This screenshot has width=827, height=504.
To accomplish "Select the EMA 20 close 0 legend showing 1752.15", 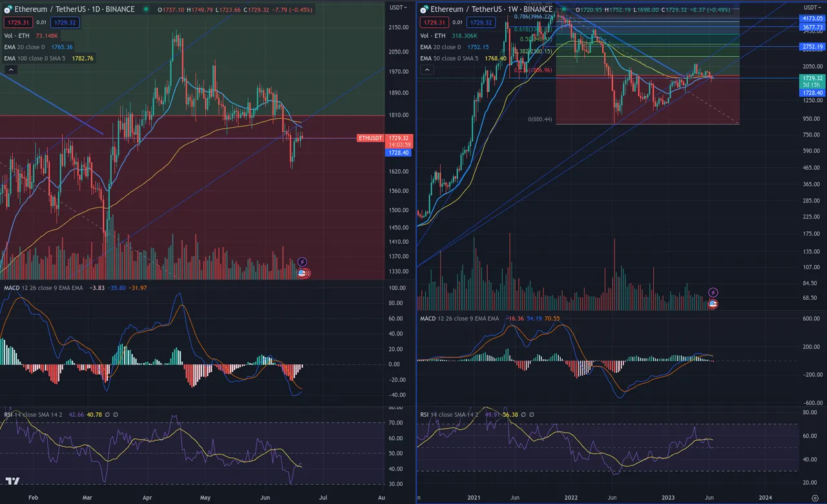I will point(455,47).
